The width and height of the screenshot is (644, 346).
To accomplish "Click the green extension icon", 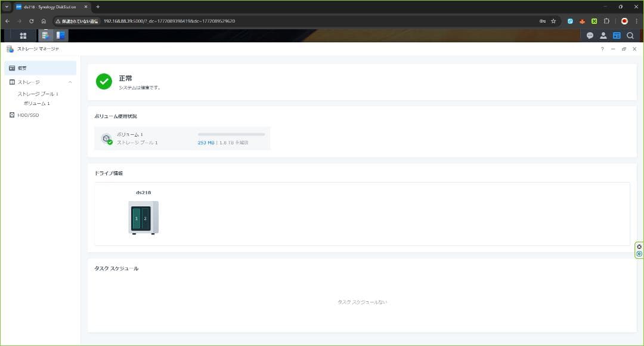I will [x=594, y=21].
